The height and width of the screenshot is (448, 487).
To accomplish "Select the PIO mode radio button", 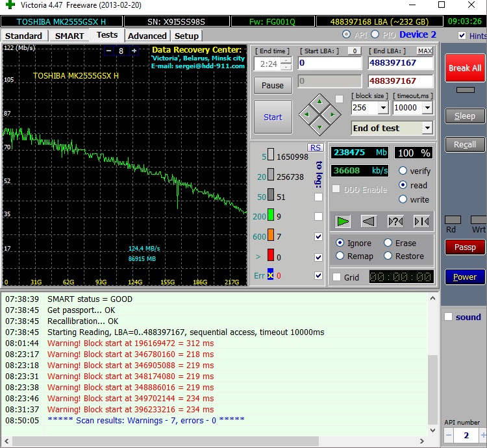I will click(x=375, y=34).
